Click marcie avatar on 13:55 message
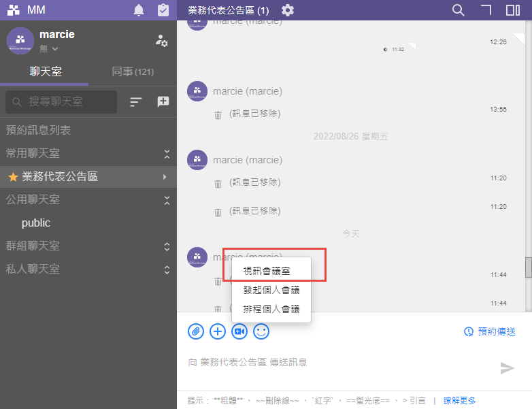 (197, 91)
